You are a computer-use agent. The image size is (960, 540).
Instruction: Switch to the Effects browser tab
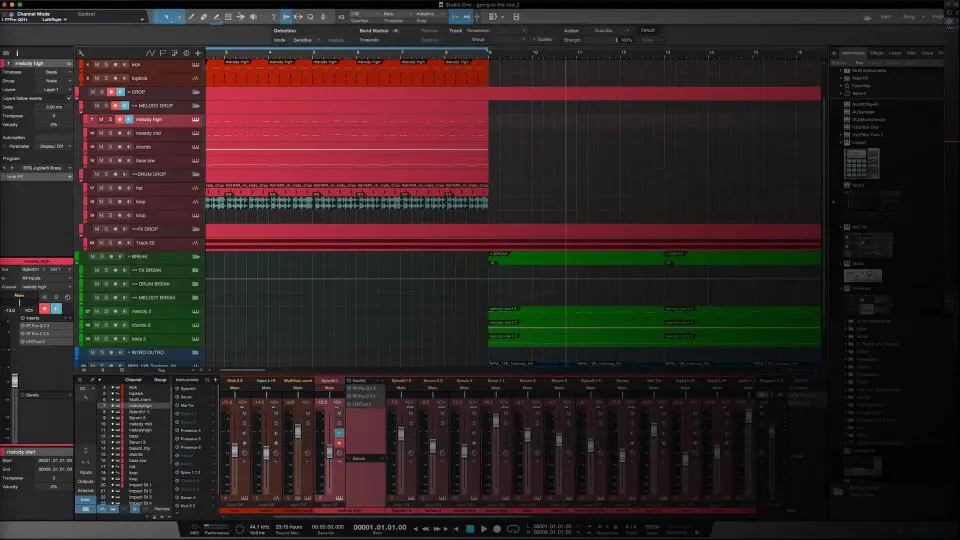877,53
